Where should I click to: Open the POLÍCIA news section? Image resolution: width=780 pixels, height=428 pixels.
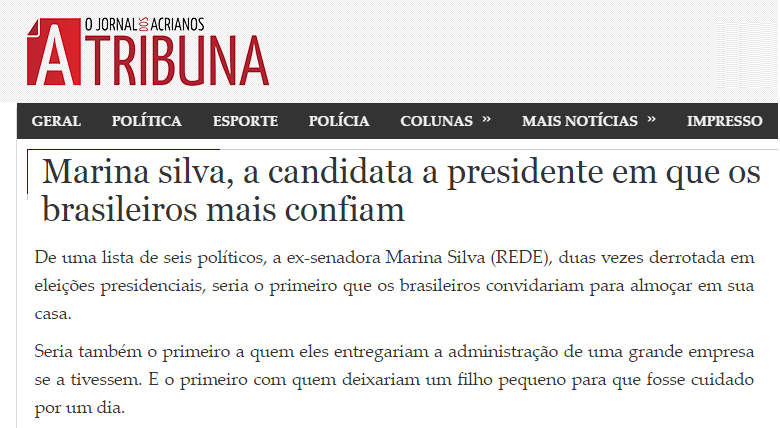339,121
